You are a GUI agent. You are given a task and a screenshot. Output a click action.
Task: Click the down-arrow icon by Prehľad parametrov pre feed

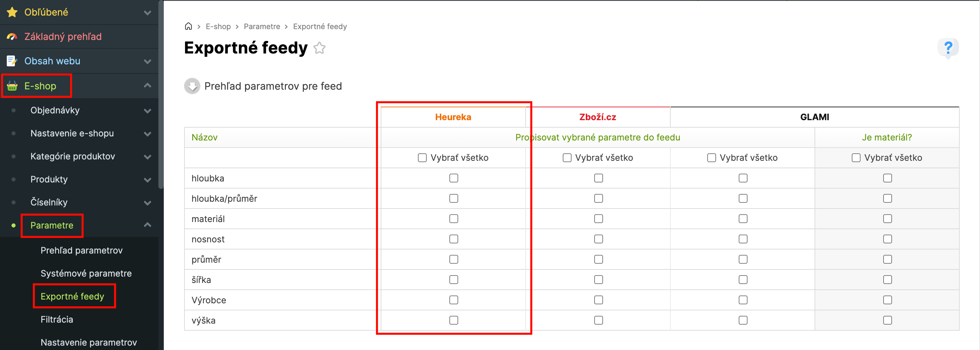[x=192, y=86]
